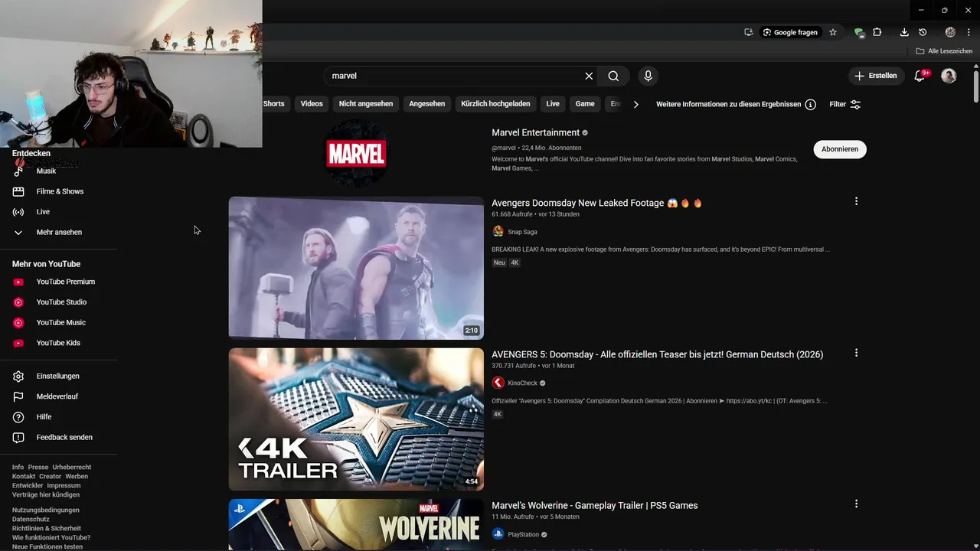
Task: Open the Erstellen create button
Action: pos(875,76)
